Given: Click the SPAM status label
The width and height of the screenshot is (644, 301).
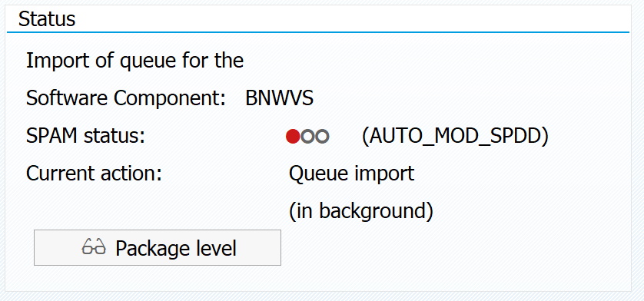Looking at the screenshot, I should (85, 136).
